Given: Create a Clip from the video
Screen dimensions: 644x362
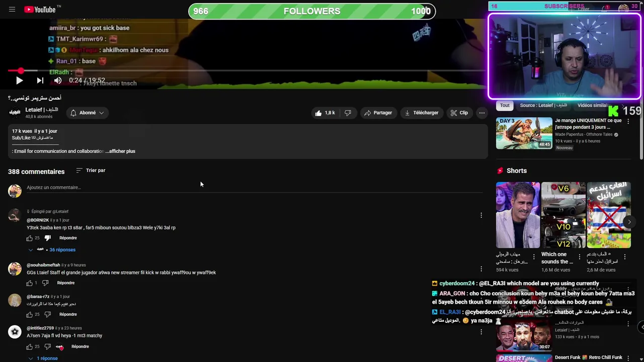Looking at the screenshot, I should (x=459, y=113).
